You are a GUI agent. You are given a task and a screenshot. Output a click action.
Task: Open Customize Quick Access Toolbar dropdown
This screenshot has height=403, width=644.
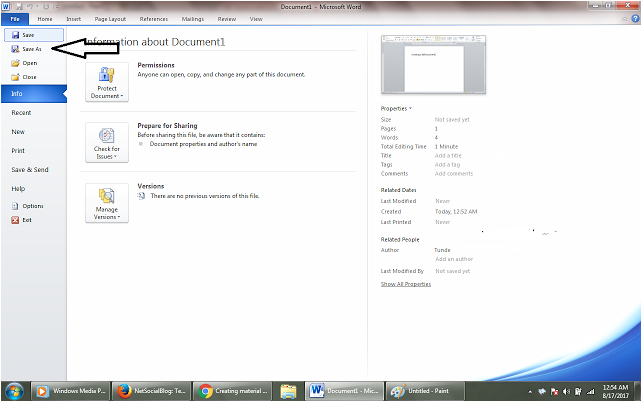(x=57, y=7)
